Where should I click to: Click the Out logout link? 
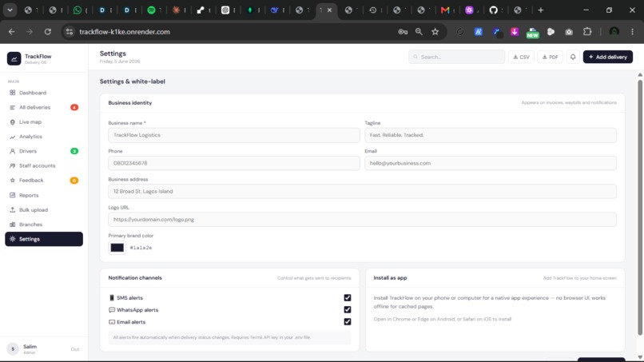click(x=75, y=349)
